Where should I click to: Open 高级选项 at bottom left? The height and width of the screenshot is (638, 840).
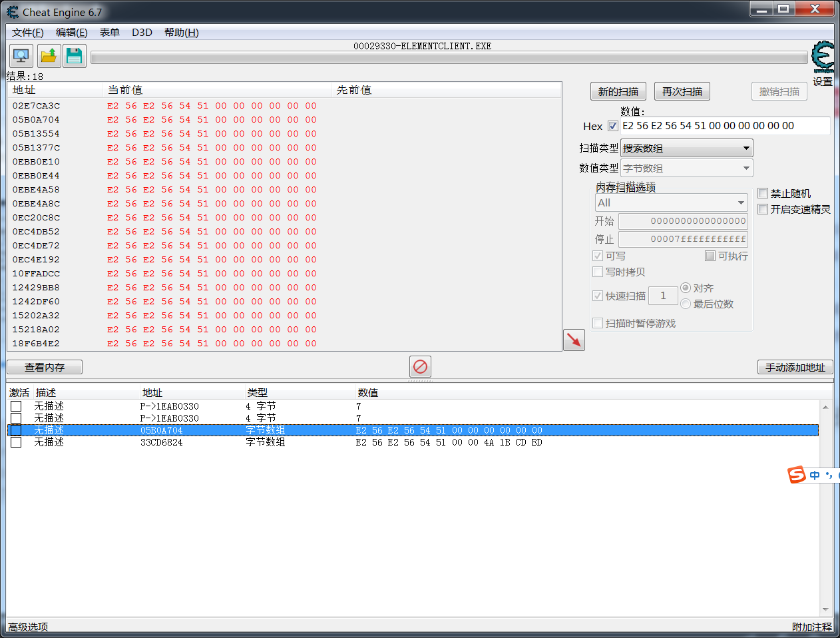(28, 627)
